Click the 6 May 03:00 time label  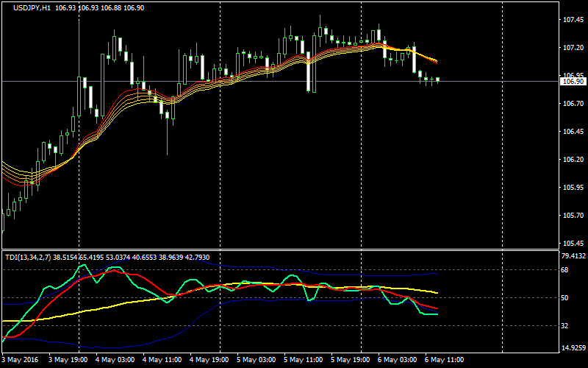(398, 360)
